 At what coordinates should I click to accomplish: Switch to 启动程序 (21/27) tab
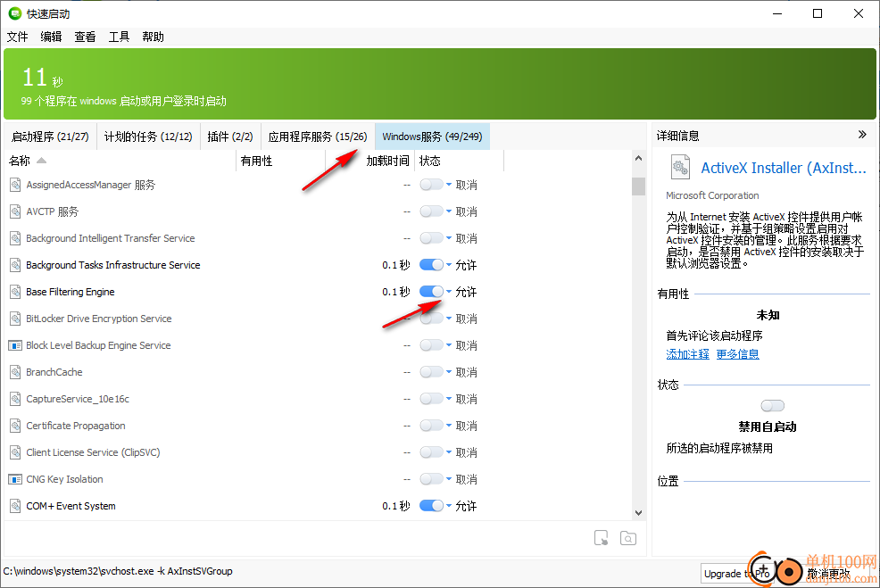point(50,137)
